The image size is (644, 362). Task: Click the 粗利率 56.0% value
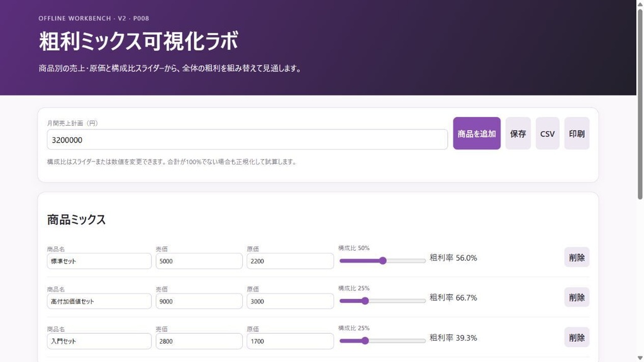[x=453, y=258]
